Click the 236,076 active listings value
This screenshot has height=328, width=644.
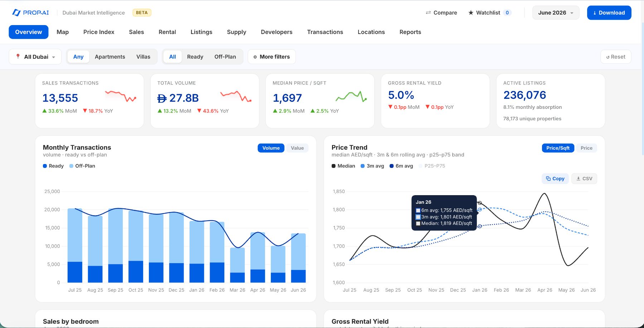tap(525, 95)
